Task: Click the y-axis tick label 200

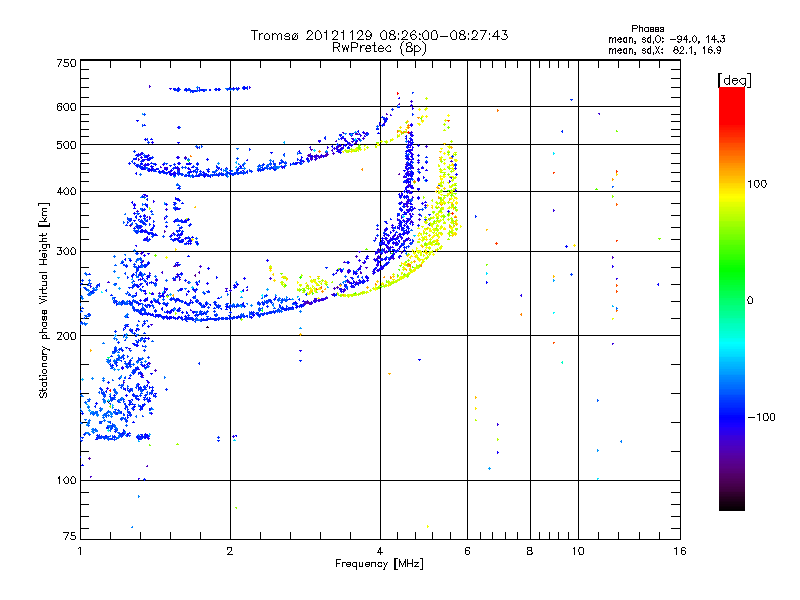Action: coord(67,336)
